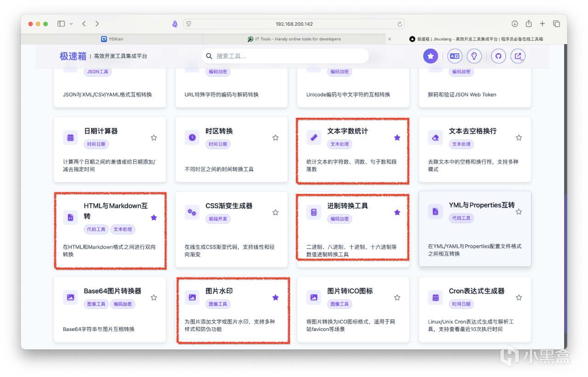The height and width of the screenshot is (377, 588).
Task: Unfavorite 文本字数统计 using its star
Action: 397,137
